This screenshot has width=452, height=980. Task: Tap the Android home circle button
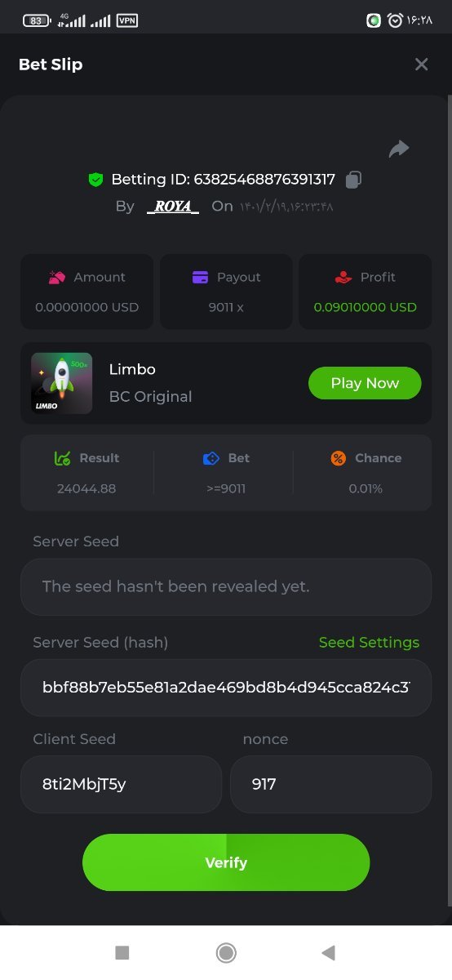[x=226, y=952]
